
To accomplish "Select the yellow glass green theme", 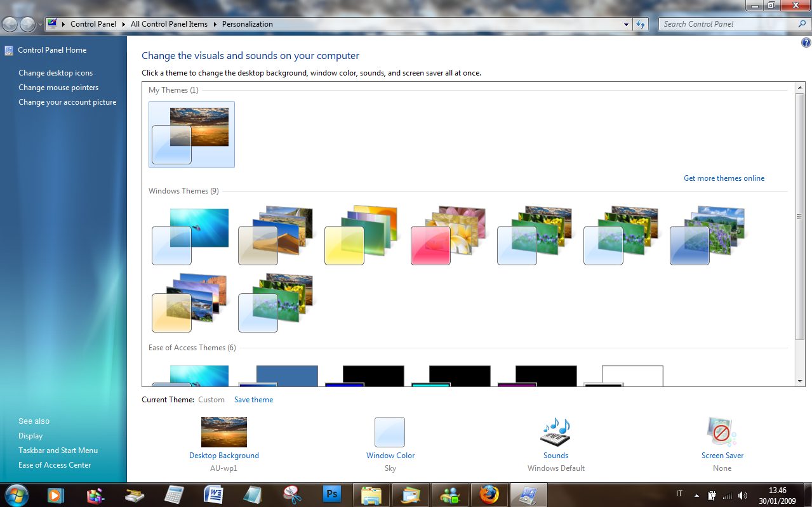I will pyautogui.click(x=363, y=235).
